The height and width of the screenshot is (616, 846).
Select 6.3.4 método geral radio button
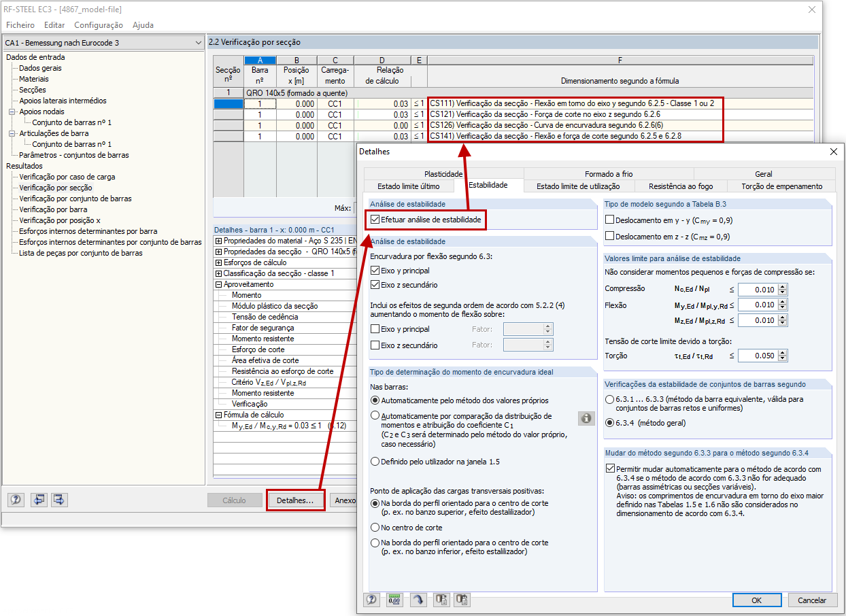pos(609,422)
